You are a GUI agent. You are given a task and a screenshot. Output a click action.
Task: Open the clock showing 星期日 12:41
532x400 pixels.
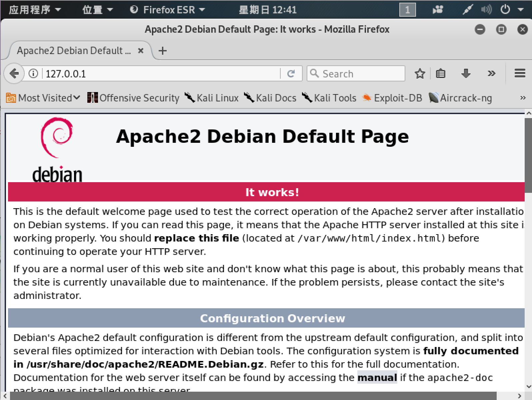point(268,9)
